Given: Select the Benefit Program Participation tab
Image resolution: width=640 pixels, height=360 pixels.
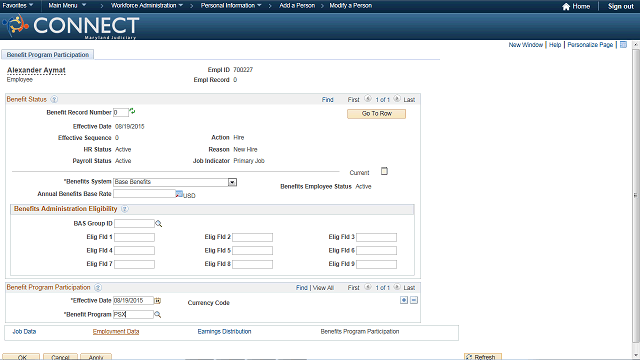Looking at the screenshot, I should tap(48, 55).
